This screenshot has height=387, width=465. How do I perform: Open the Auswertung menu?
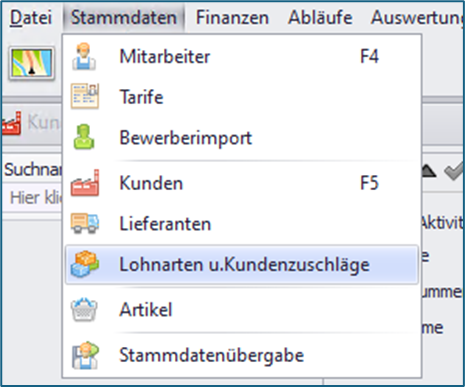pos(418,17)
